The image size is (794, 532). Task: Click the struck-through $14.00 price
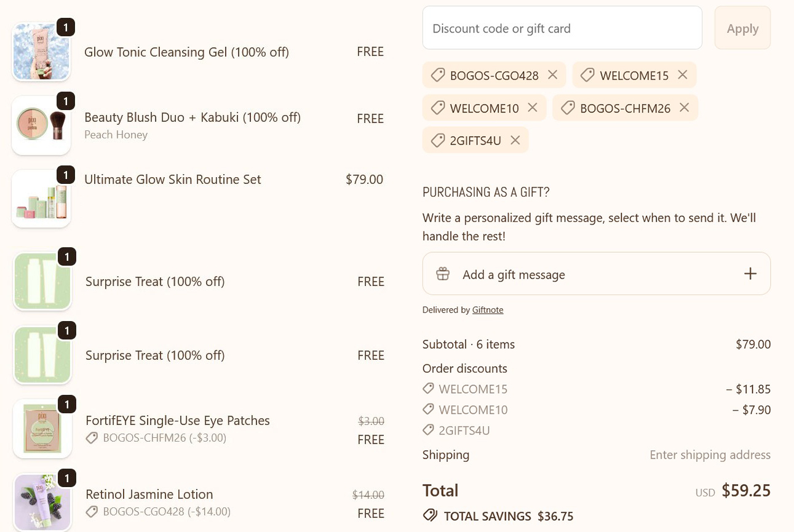pyautogui.click(x=368, y=495)
